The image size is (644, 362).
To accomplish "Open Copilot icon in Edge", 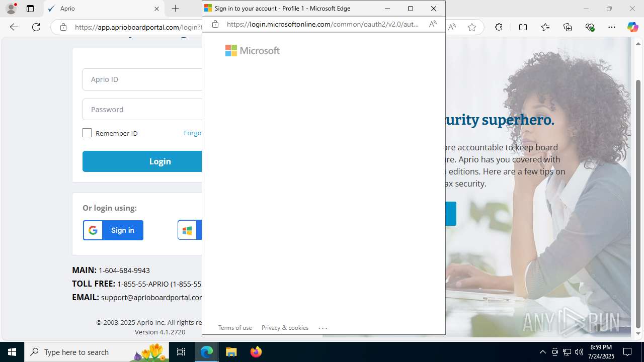I will point(632,27).
